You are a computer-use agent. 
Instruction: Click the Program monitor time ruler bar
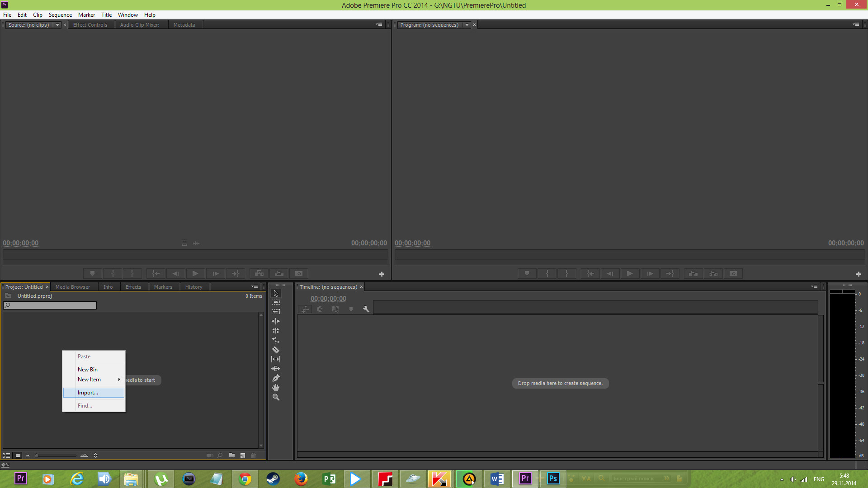click(x=630, y=254)
